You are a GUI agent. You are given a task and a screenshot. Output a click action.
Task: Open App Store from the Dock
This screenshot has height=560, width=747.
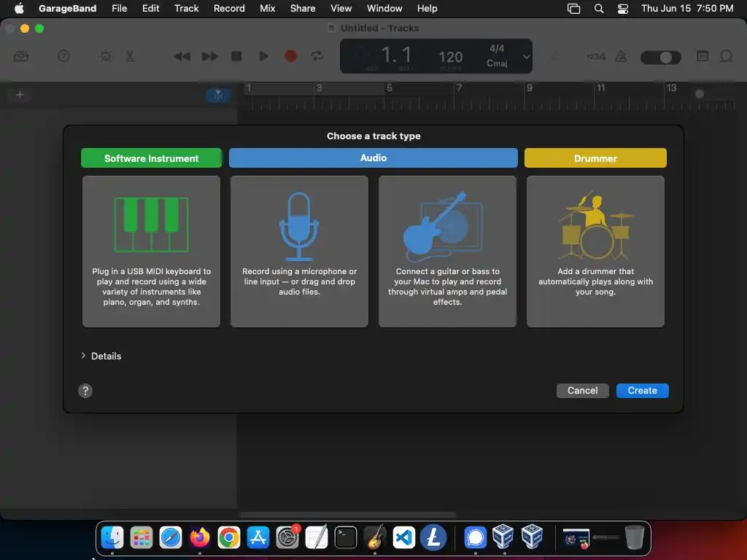click(x=258, y=537)
